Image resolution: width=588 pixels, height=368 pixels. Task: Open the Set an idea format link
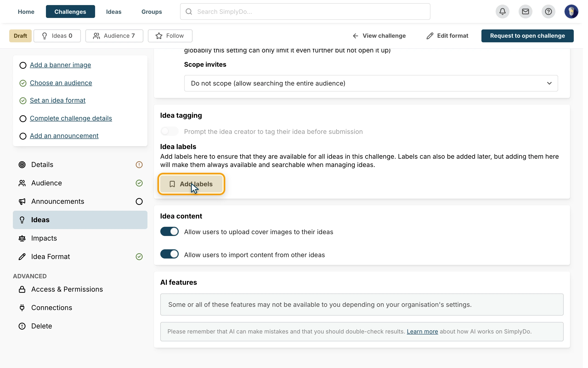tap(58, 100)
